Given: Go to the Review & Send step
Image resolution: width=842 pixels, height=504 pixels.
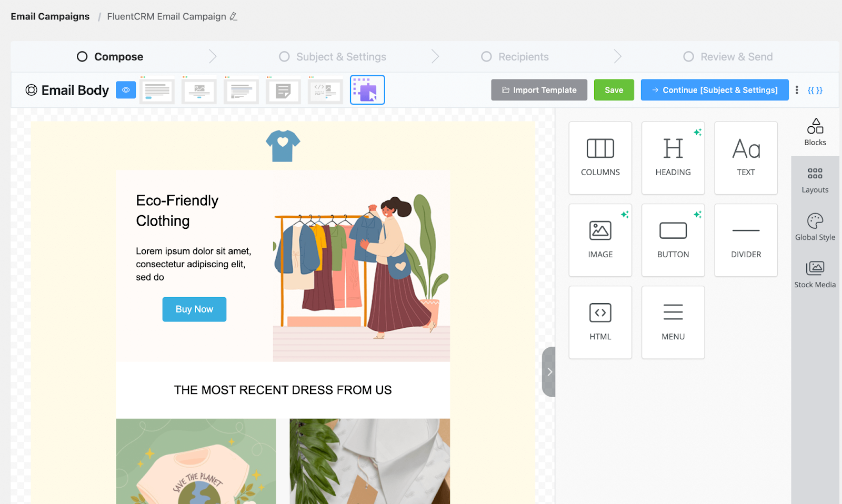Looking at the screenshot, I should point(728,57).
